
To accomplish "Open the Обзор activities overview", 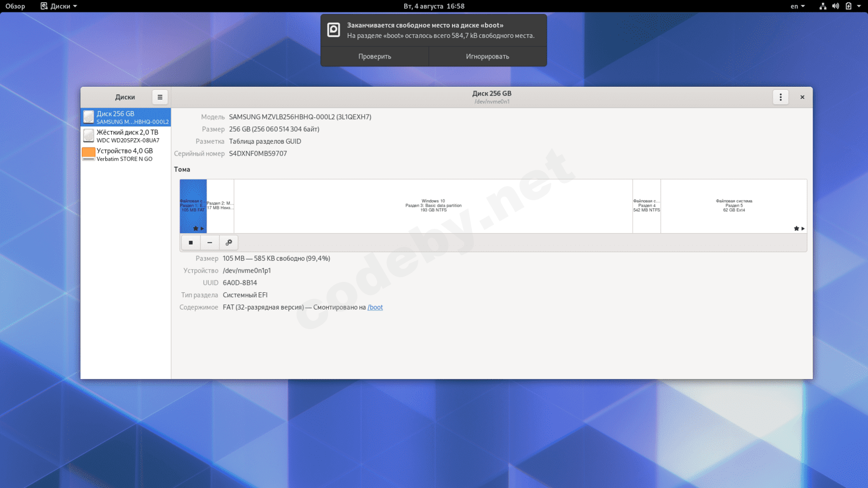I will (15, 6).
